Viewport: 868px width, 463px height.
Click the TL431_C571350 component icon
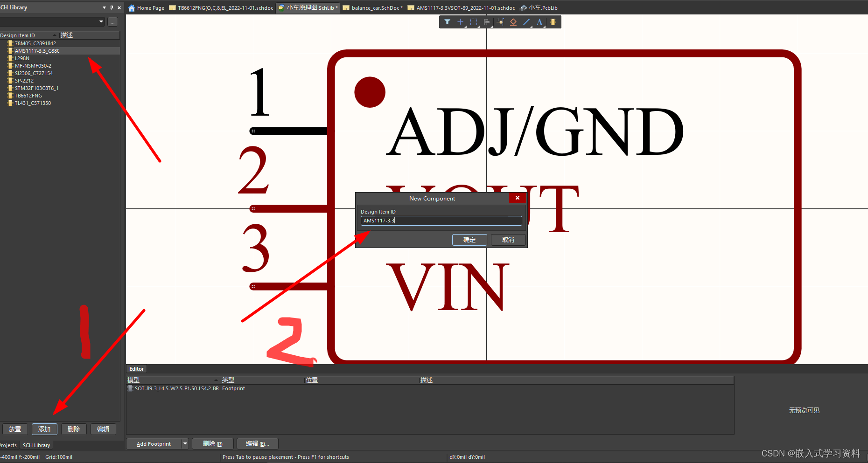(x=10, y=103)
